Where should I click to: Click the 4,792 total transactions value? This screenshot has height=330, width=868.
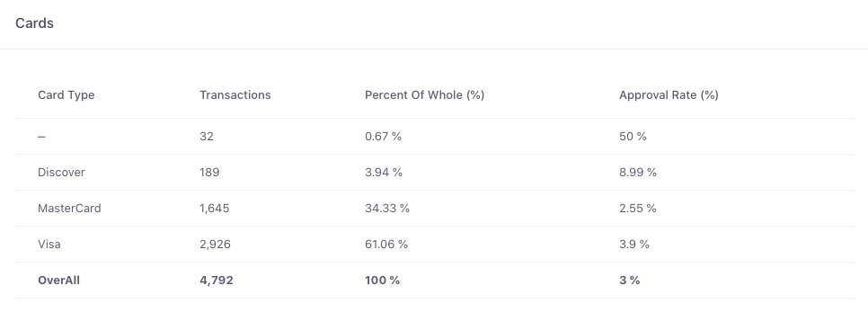pyautogui.click(x=217, y=281)
